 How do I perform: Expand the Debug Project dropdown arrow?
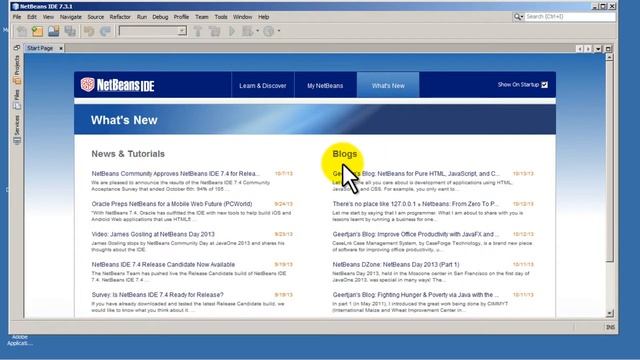[x=258, y=31]
